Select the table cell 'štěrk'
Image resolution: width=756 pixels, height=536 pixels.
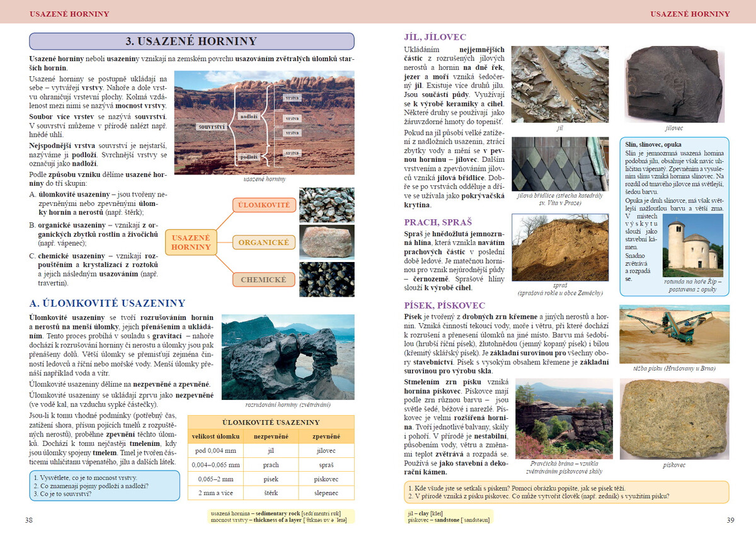(x=270, y=493)
